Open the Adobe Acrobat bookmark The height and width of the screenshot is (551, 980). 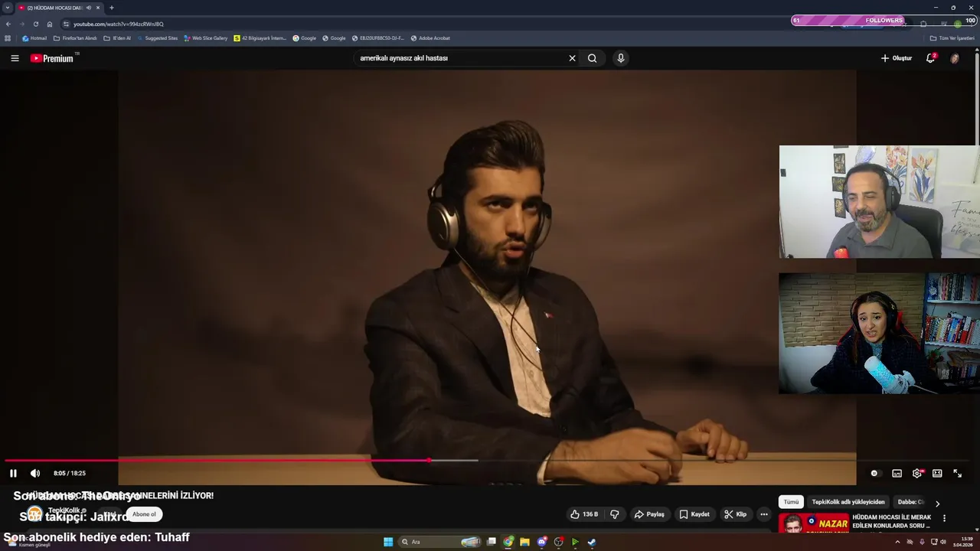pos(430,38)
